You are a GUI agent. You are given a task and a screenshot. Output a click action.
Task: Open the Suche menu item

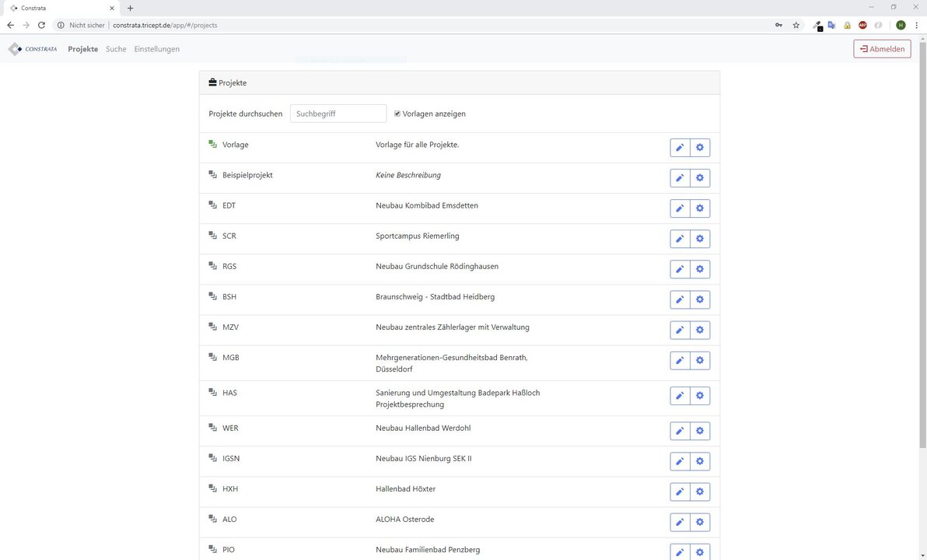point(115,48)
